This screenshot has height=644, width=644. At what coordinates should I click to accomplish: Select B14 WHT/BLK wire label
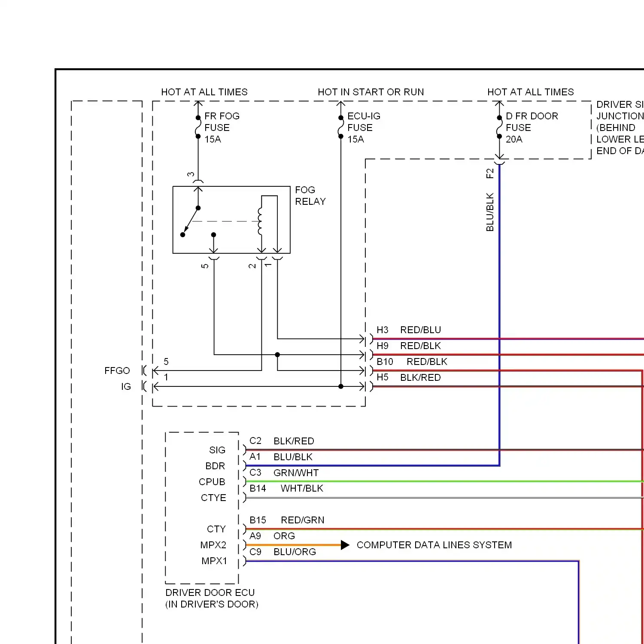click(x=286, y=488)
